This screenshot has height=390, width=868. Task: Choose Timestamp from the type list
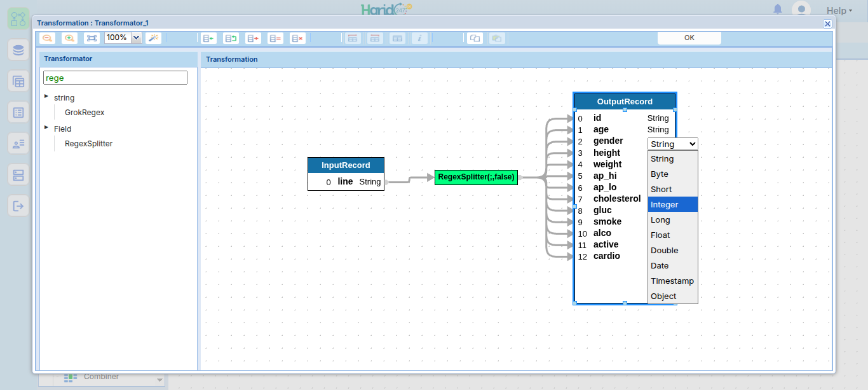tap(673, 281)
